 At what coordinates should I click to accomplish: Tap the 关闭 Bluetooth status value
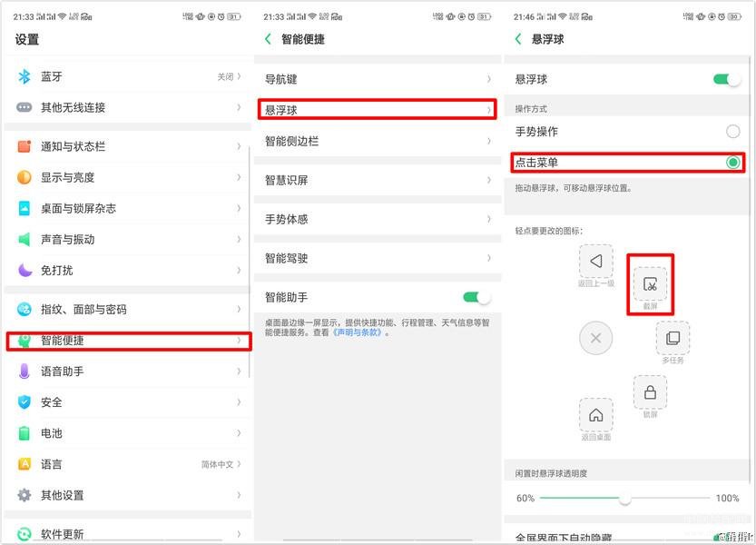coord(225,76)
